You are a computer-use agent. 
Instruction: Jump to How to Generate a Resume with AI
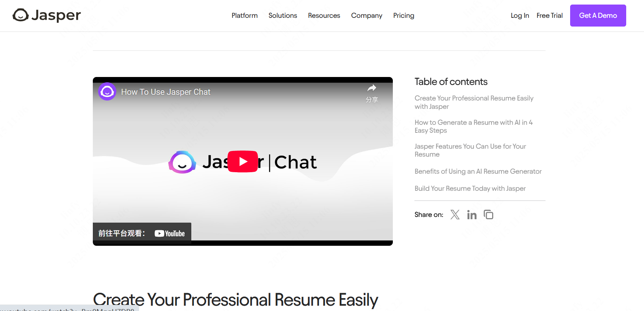pyautogui.click(x=474, y=126)
